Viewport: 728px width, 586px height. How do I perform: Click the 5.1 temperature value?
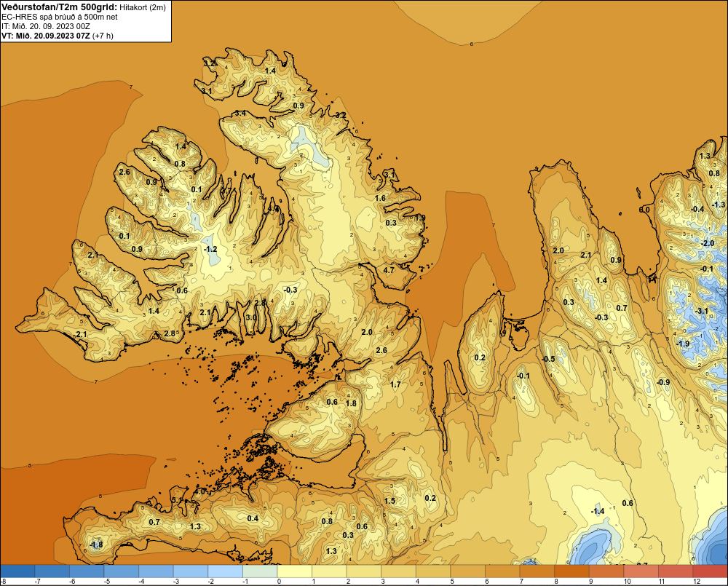pyautogui.click(x=178, y=500)
